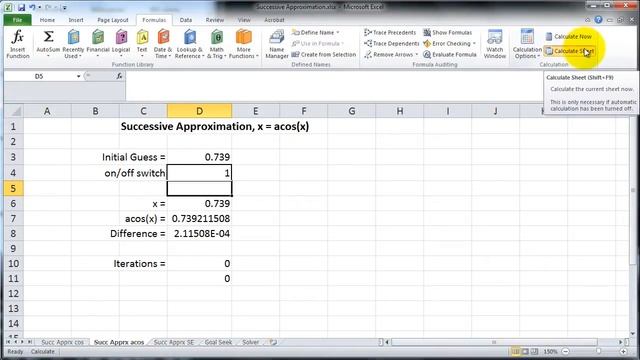Open the More Functions library
This screenshot has height=360, width=640.
tap(244, 44)
